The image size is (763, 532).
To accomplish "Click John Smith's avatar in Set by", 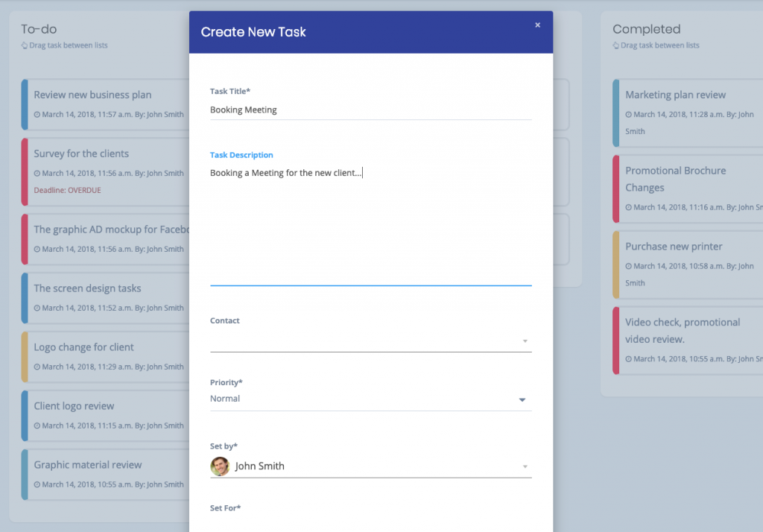I will tap(220, 466).
